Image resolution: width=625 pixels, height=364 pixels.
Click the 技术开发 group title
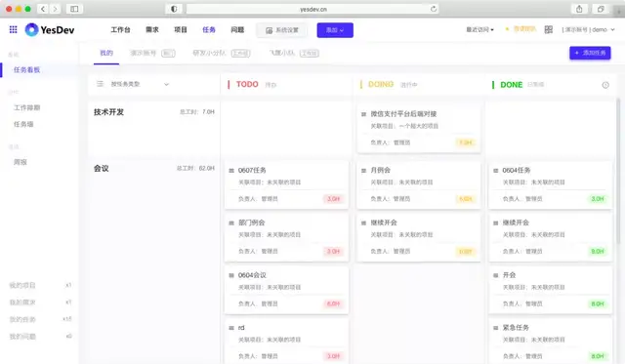click(108, 112)
